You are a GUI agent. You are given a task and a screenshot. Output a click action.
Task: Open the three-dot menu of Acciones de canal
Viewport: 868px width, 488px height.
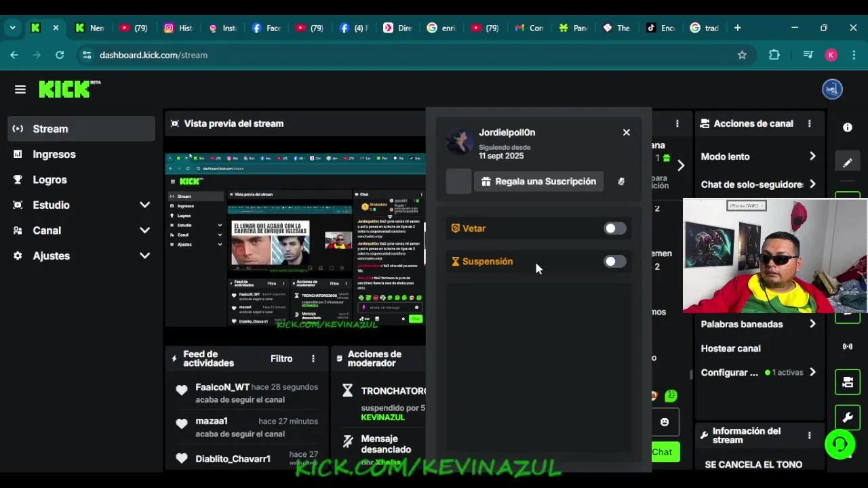809,123
